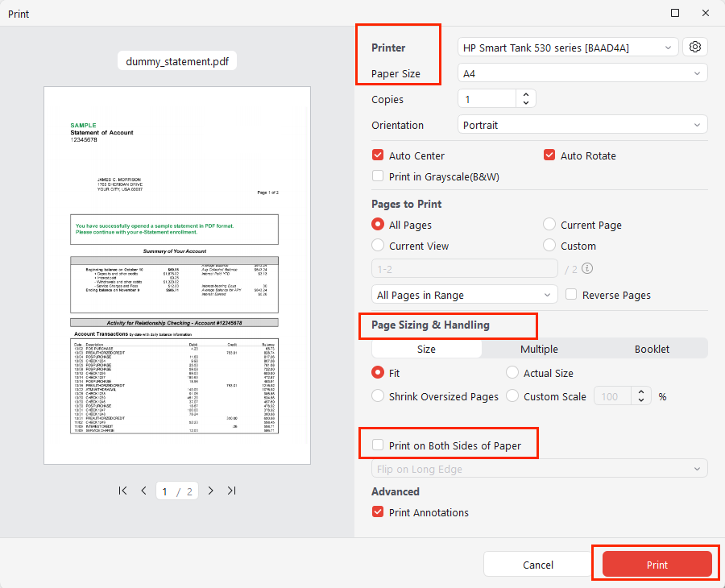
Task: Select Current Page radio button
Action: [549, 224]
